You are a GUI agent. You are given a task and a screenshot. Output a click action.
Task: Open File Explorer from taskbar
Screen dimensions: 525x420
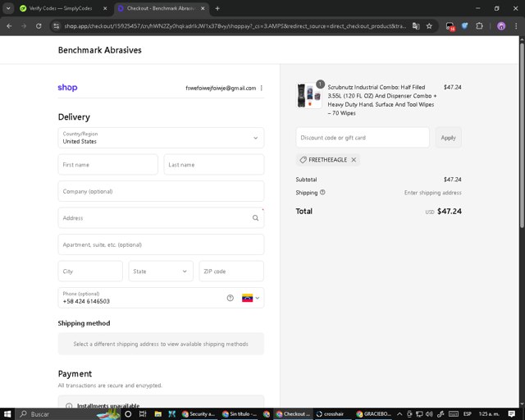point(157,414)
